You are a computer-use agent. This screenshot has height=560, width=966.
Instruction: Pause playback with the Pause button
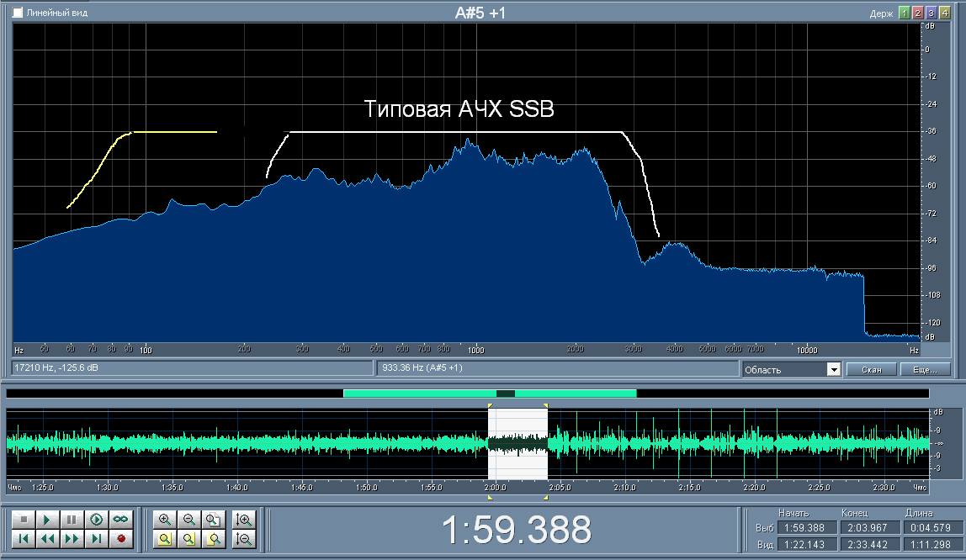click(72, 520)
